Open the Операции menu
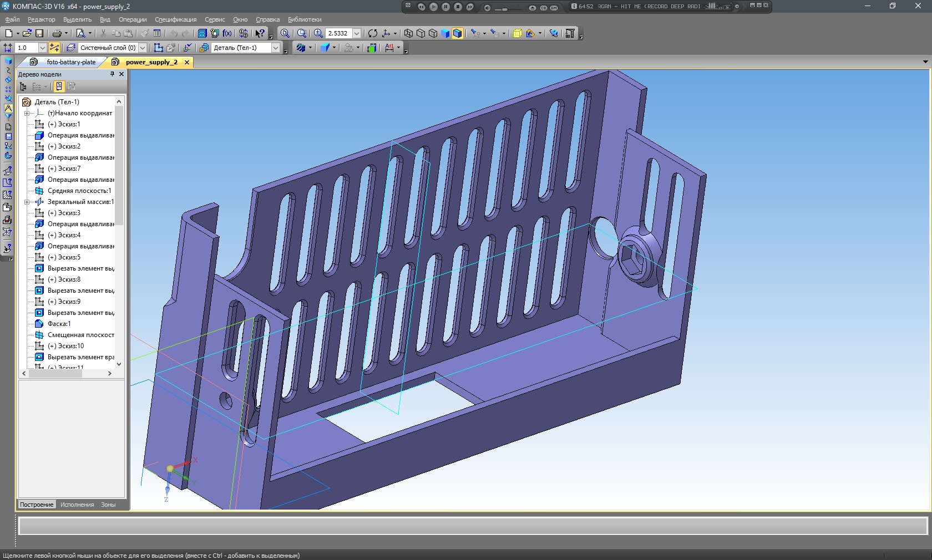 (132, 19)
